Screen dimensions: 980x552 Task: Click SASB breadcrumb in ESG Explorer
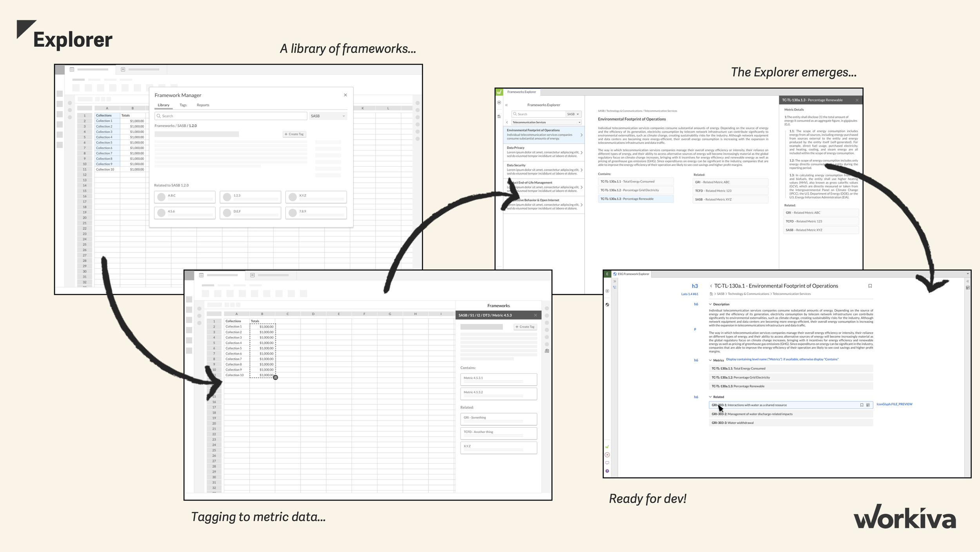pyautogui.click(x=720, y=294)
